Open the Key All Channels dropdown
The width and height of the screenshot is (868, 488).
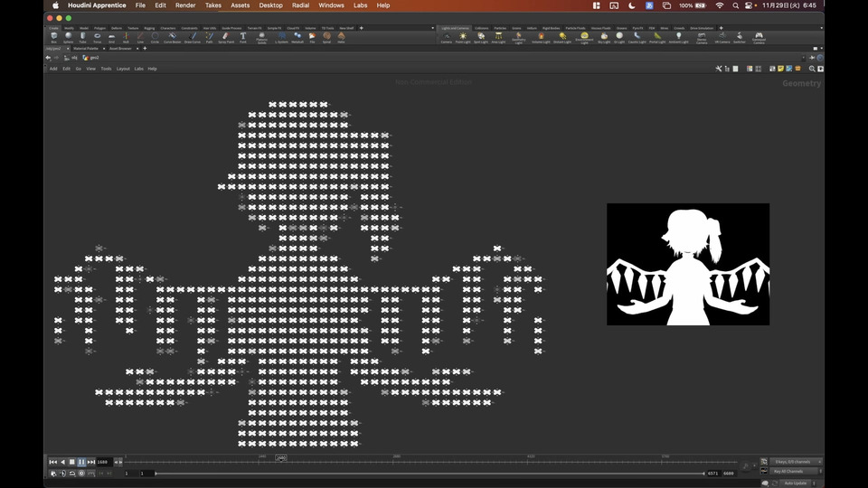tap(795, 472)
